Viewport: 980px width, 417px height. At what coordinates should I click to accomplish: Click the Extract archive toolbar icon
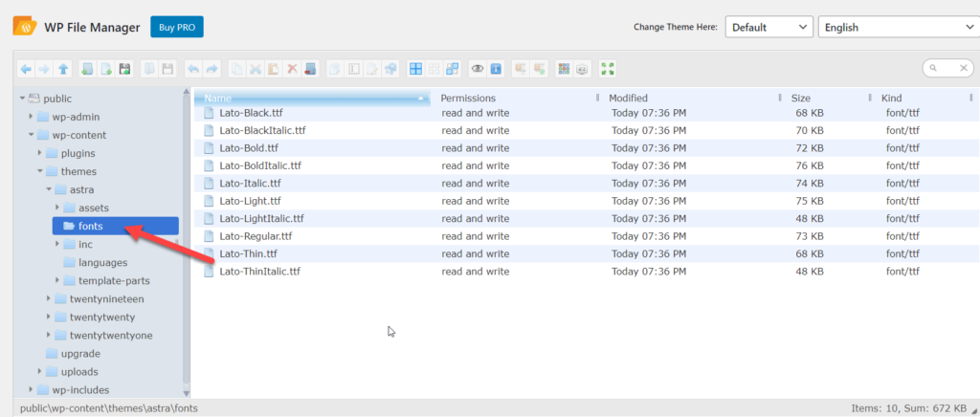point(520,69)
